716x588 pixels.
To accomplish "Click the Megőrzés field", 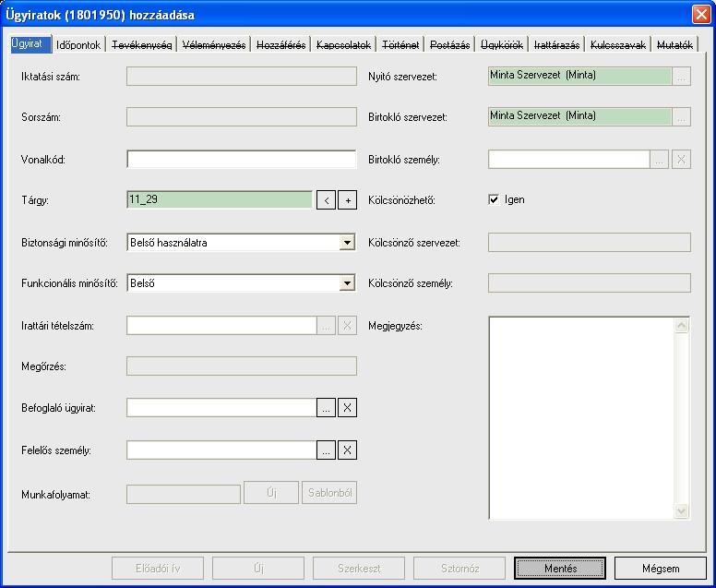I will pos(242,366).
